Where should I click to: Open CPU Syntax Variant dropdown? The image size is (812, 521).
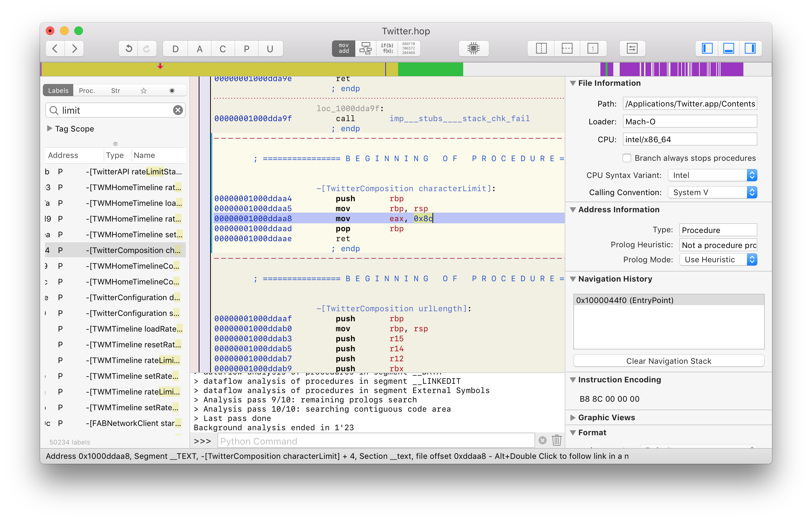tap(712, 175)
